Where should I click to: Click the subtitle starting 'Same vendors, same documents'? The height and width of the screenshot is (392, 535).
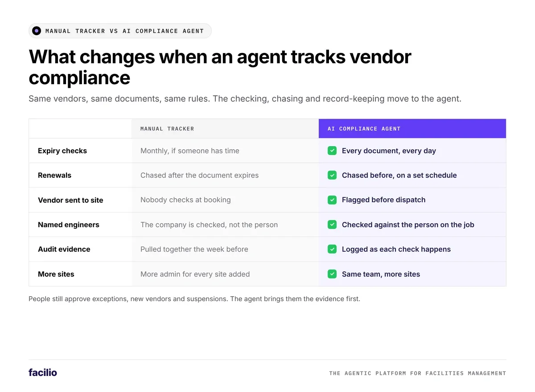[245, 99]
